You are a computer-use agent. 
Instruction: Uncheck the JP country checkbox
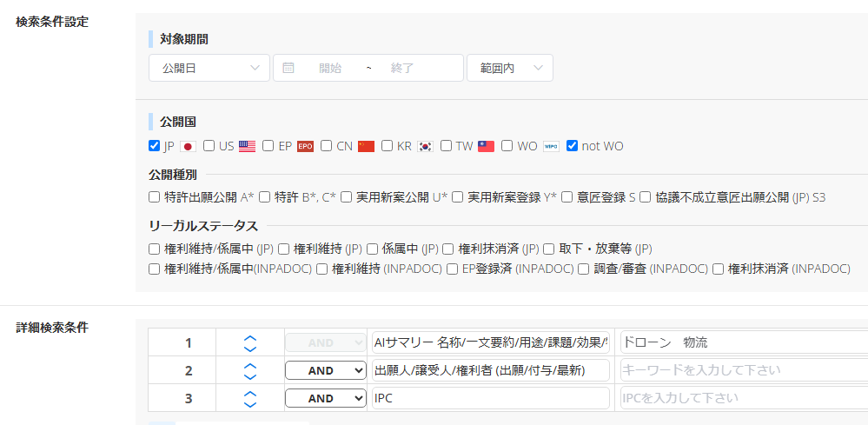tap(155, 146)
